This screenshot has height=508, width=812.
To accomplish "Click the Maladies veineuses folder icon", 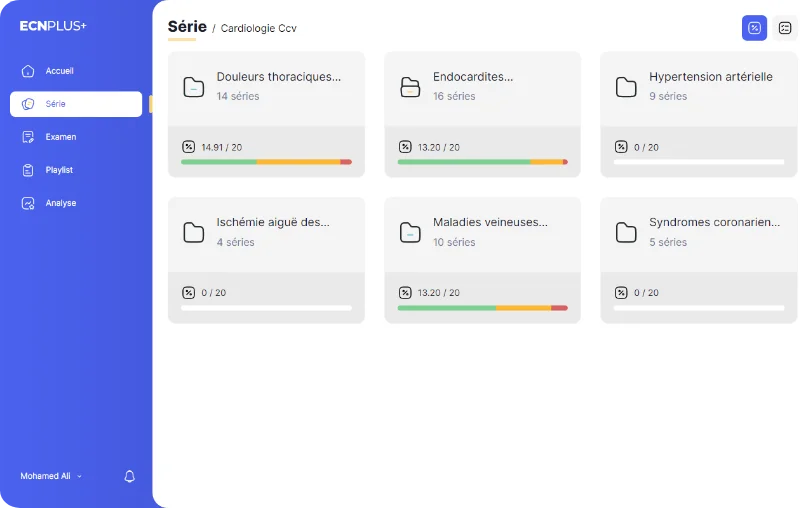I will point(410,233).
